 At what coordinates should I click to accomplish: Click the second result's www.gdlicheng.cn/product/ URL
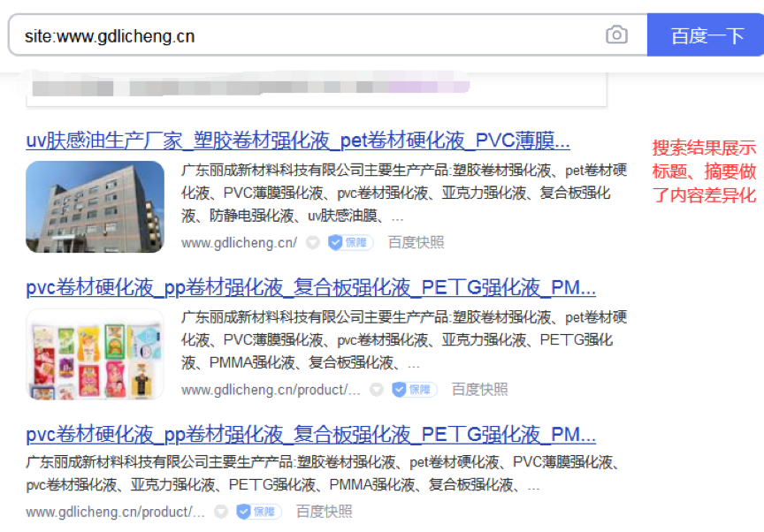(271, 390)
